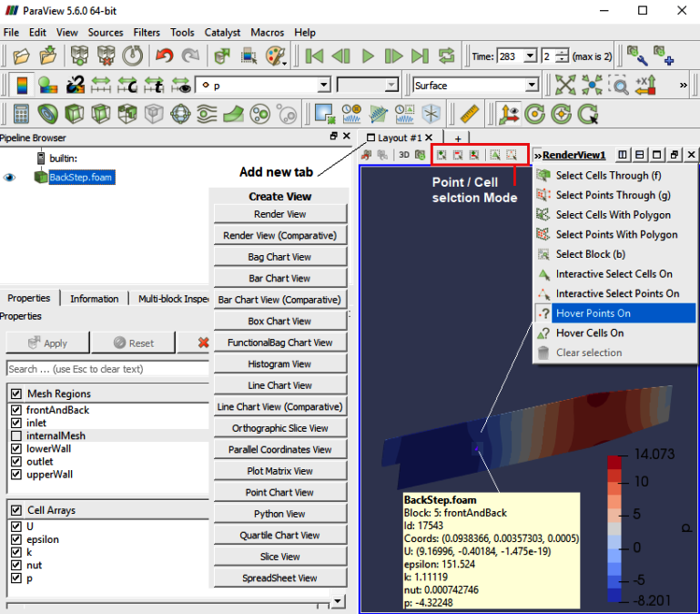The image size is (700, 614).
Task: Expand toolbar overflow chevron
Action: [683, 85]
